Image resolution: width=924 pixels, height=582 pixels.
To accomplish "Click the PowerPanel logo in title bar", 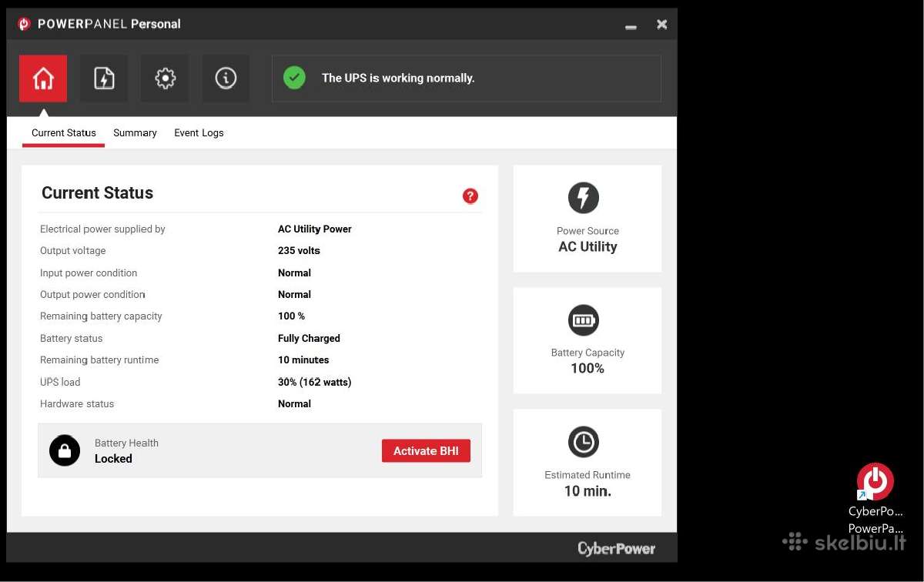I will pos(24,24).
